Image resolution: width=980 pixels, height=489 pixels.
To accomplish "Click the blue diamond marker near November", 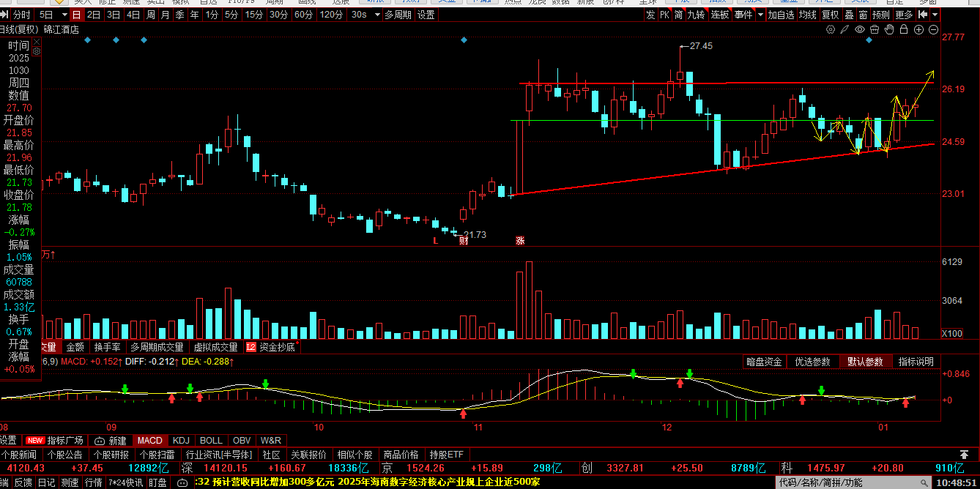I will coord(464,40).
